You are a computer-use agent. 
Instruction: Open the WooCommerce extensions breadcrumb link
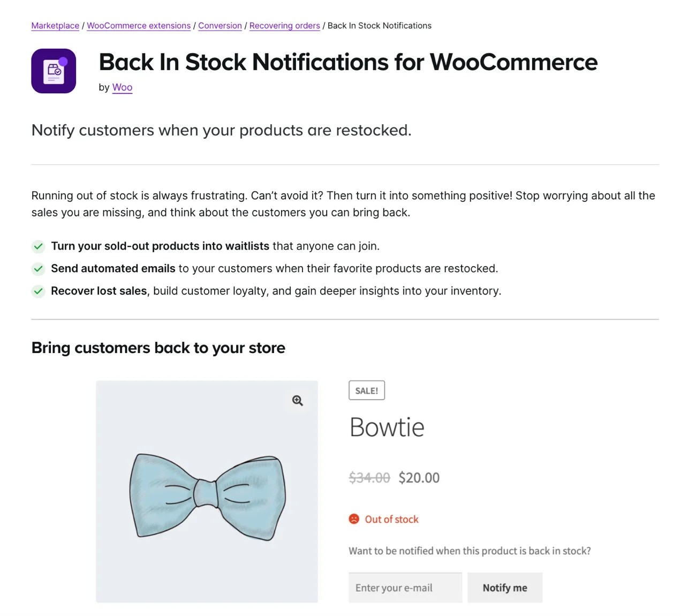click(139, 25)
